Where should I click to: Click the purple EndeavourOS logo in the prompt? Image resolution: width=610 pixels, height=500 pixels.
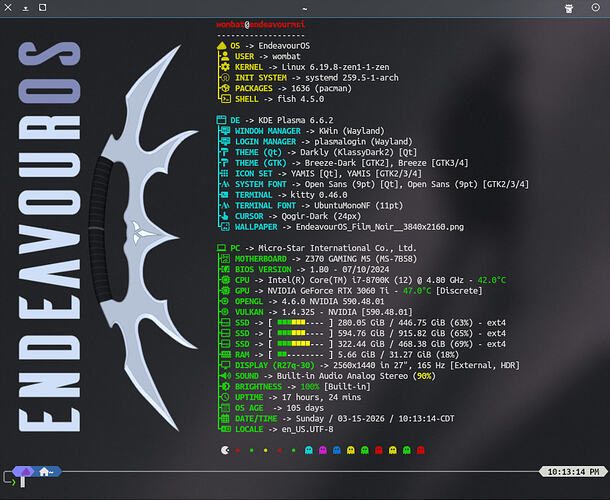coord(26,472)
